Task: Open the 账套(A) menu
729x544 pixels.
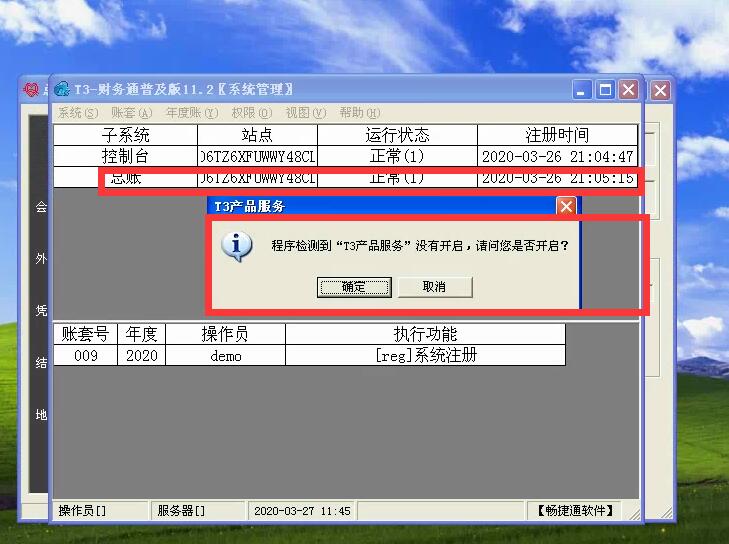Action: (132, 113)
